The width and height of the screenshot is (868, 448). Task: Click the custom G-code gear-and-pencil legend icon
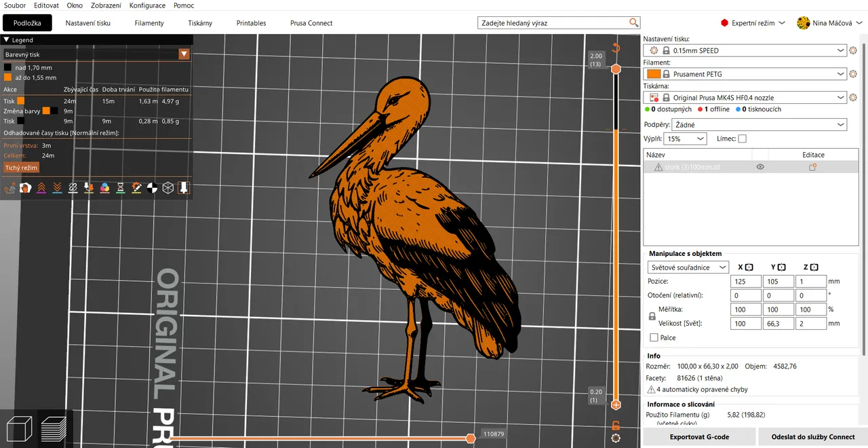136,187
